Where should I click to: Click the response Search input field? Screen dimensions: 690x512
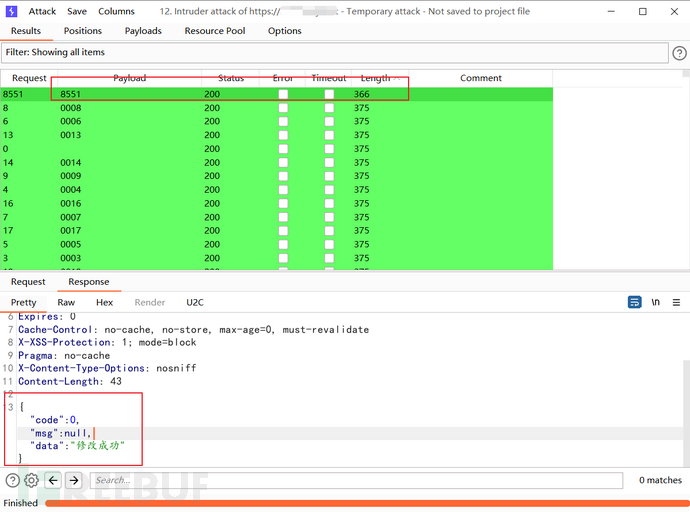[x=356, y=480]
